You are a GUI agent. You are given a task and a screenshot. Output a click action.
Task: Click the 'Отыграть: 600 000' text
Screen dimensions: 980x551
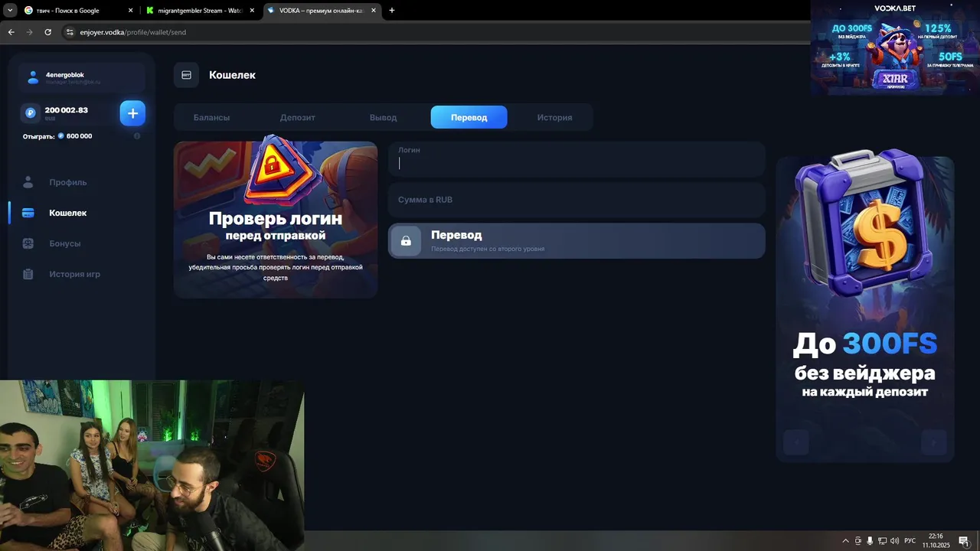(57, 136)
